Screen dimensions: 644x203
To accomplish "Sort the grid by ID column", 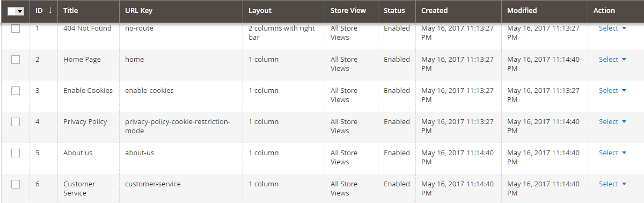I will [43, 11].
